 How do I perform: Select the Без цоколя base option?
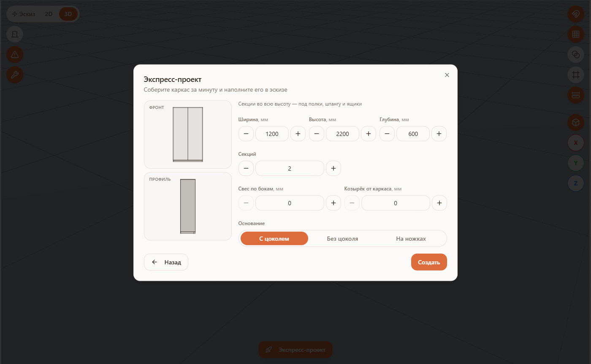pos(342,239)
